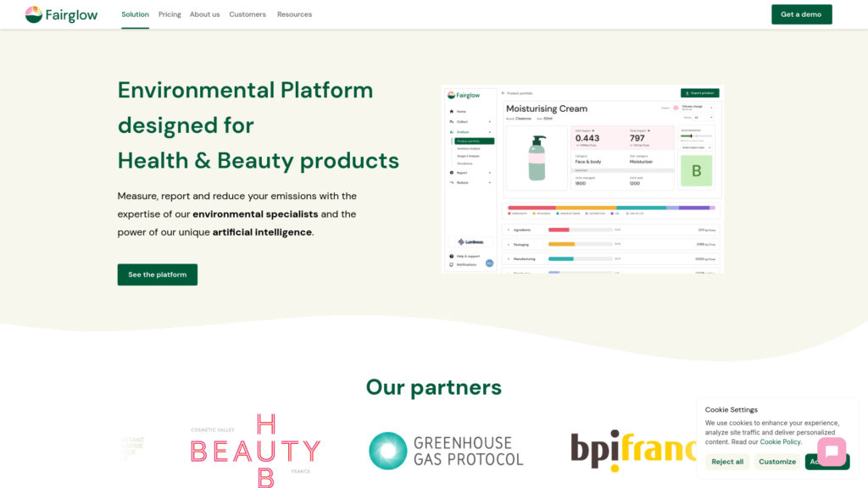Click the bold "artificial intelligence" text
Viewport: 868px width, 488px height.
tap(262, 232)
